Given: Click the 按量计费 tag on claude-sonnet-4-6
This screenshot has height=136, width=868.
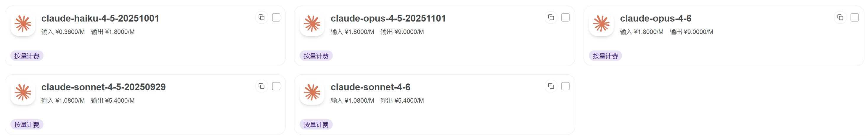Looking at the screenshot, I should (x=316, y=124).
